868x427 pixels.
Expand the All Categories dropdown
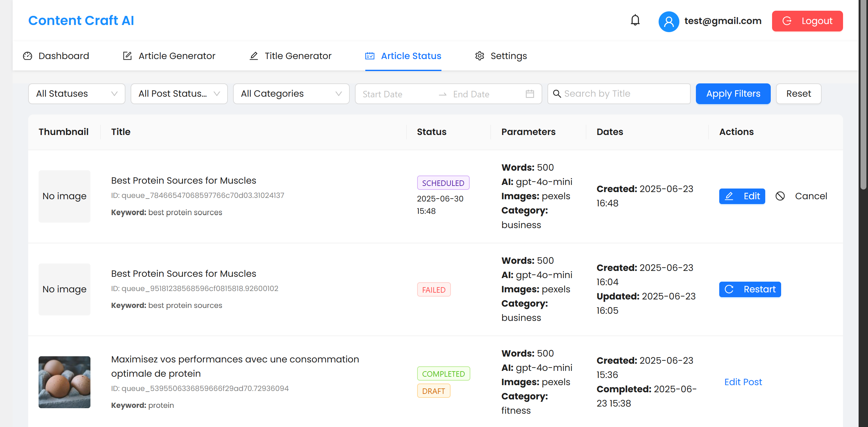pyautogui.click(x=291, y=94)
